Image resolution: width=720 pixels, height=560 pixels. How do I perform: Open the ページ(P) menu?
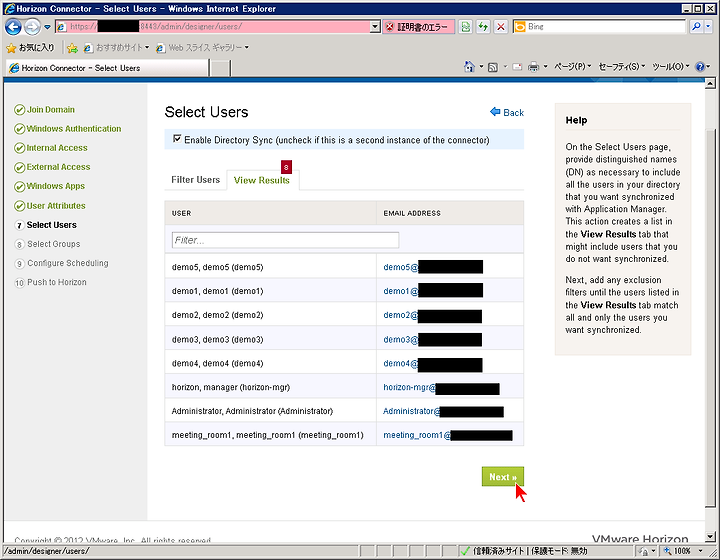tap(572, 67)
